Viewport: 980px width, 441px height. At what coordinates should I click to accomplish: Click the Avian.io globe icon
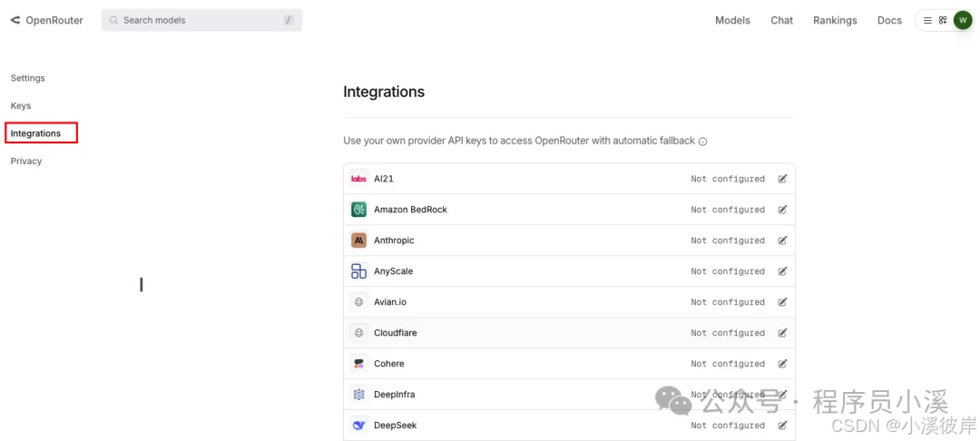pyautogui.click(x=358, y=301)
